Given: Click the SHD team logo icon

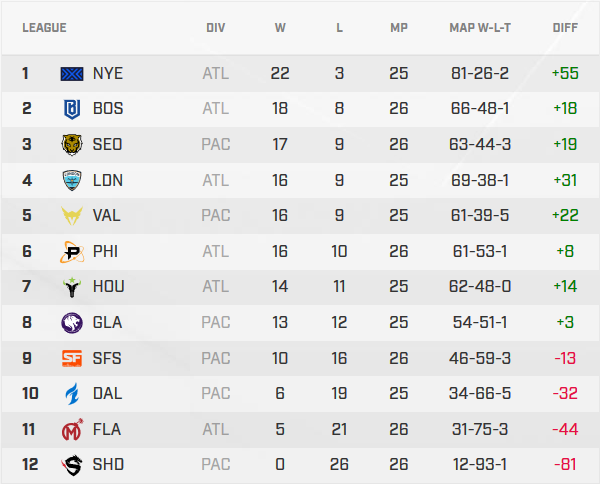Looking at the screenshot, I should point(73,464).
